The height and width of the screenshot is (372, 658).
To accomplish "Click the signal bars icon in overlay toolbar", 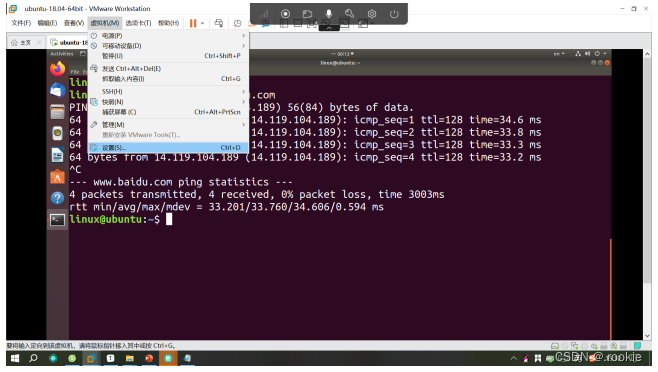I will point(264,14).
